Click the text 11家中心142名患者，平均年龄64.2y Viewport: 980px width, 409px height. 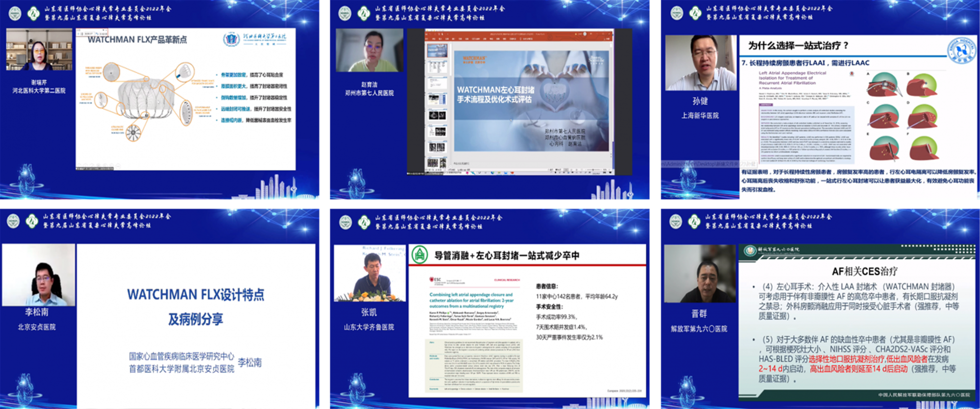coord(576,296)
